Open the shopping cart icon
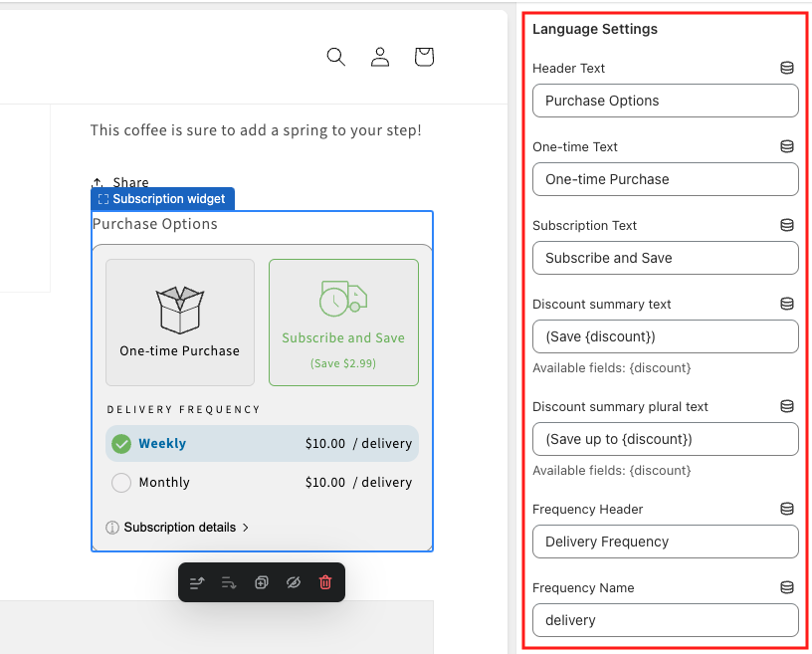812x654 pixels. (423, 57)
